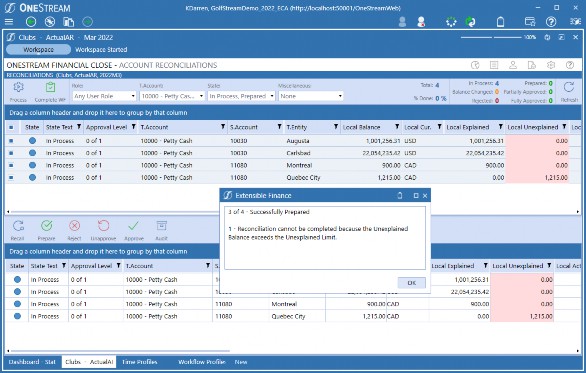Filter upper grid State Text column

(79, 127)
